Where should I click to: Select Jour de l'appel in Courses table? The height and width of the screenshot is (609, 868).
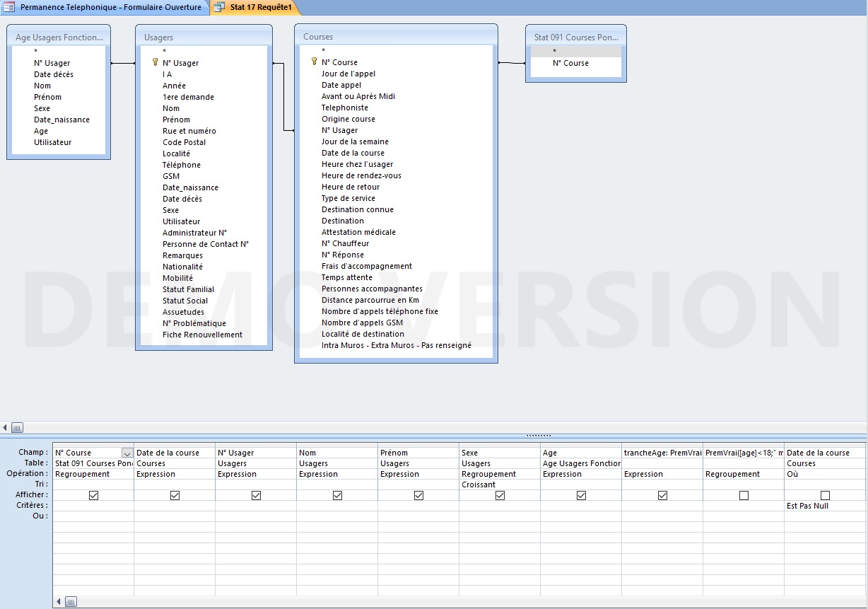pyautogui.click(x=348, y=74)
